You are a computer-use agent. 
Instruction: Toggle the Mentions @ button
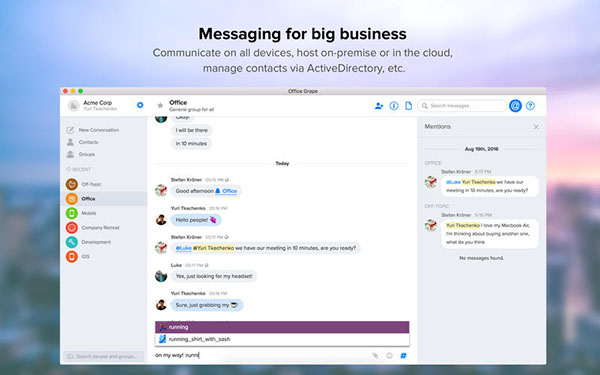pyautogui.click(x=515, y=106)
